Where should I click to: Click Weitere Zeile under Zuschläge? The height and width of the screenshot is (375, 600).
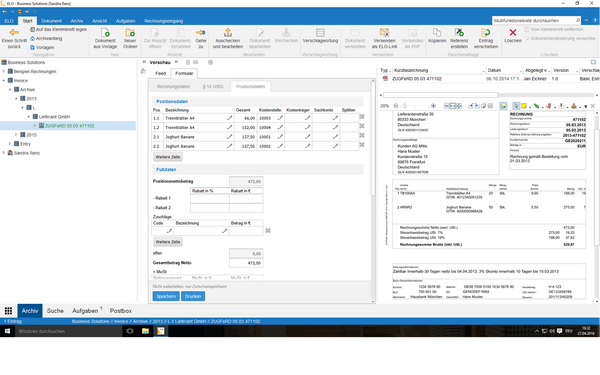(168, 242)
